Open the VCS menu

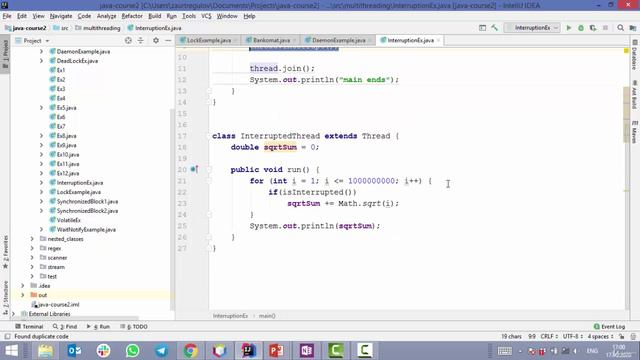tap(206, 16)
